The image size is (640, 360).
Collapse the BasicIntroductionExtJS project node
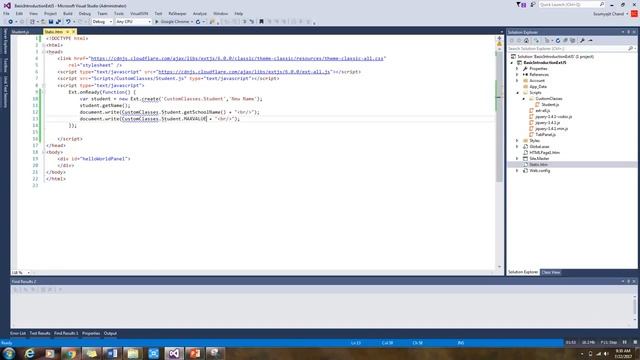pos(511,63)
